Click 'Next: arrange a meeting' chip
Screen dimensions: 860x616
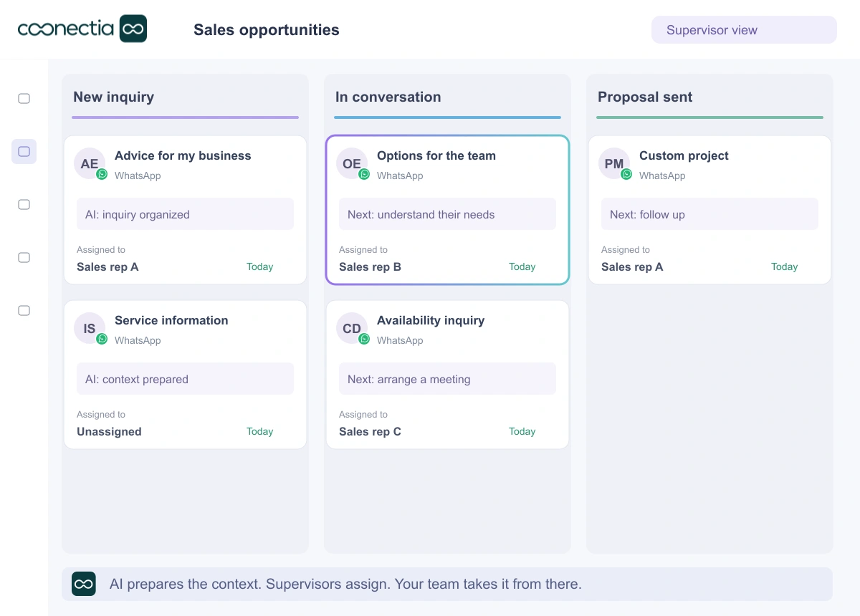point(447,379)
